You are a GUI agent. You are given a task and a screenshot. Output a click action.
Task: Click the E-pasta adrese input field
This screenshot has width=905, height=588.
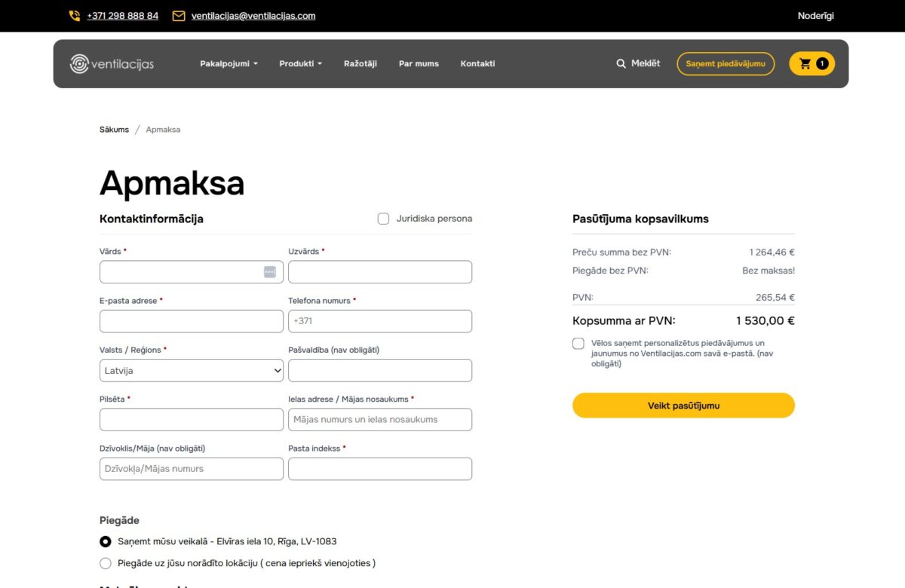[192, 321]
